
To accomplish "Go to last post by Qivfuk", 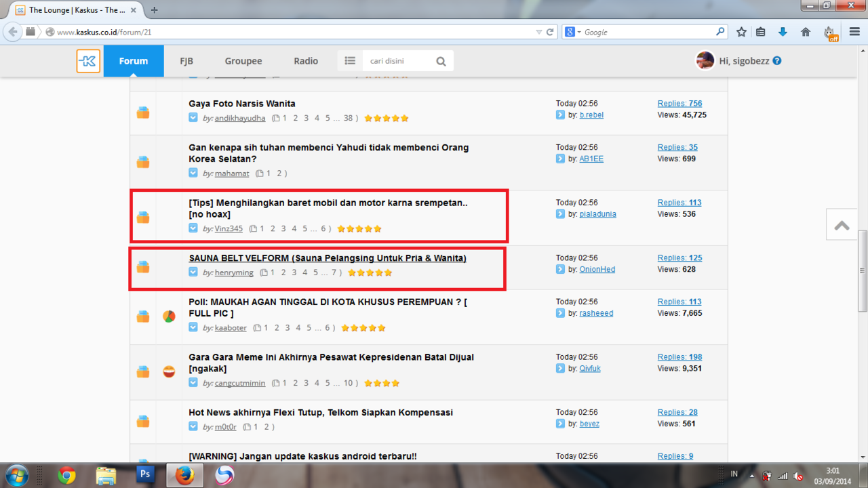I will [560, 369].
